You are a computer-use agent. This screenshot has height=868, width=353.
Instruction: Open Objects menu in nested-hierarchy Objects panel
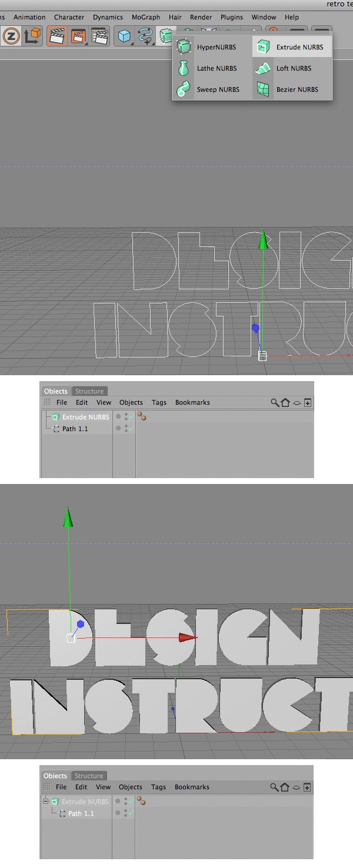coord(131,787)
